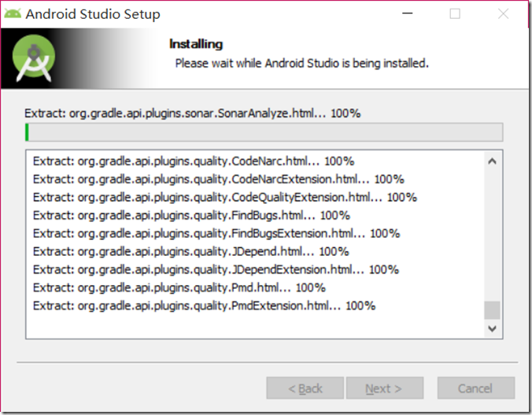Select the CodeQualityExtension.html log line

224,197
